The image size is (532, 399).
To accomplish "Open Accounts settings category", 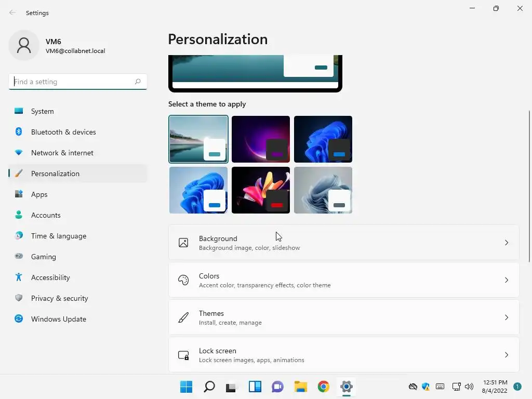I will tap(78, 215).
